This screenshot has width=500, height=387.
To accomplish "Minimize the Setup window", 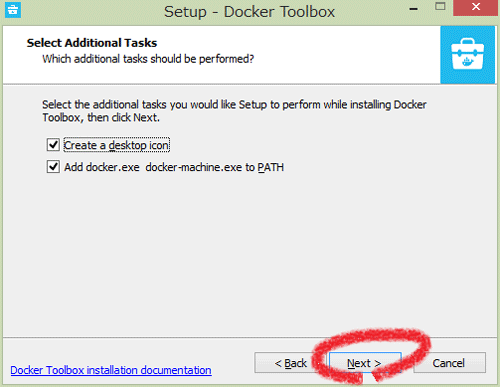I will click(x=414, y=9).
